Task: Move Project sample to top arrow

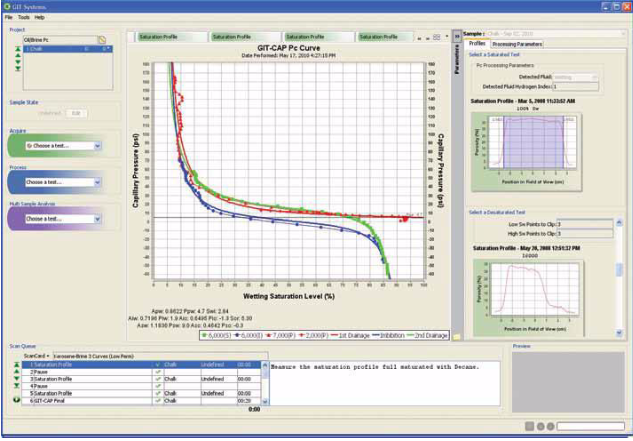Action: coord(18,49)
